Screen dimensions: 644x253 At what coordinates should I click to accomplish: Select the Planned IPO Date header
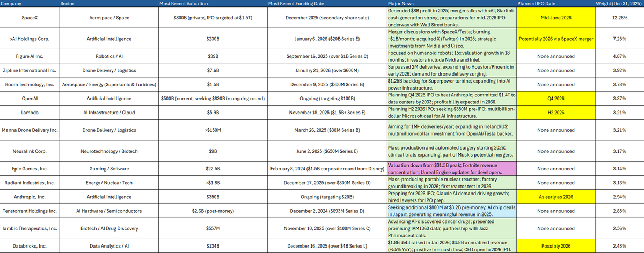click(x=557, y=3)
